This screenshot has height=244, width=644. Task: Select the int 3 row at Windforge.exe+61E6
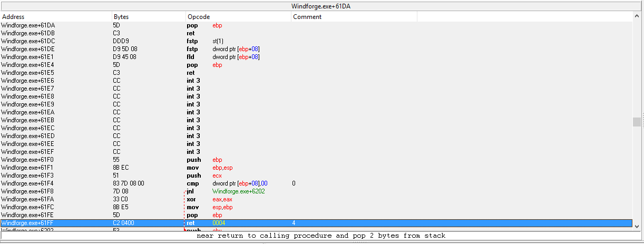click(x=158, y=81)
